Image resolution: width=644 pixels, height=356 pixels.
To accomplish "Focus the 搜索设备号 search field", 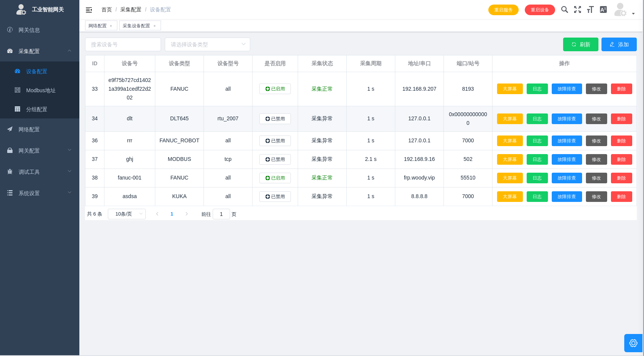I will click(123, 44).
